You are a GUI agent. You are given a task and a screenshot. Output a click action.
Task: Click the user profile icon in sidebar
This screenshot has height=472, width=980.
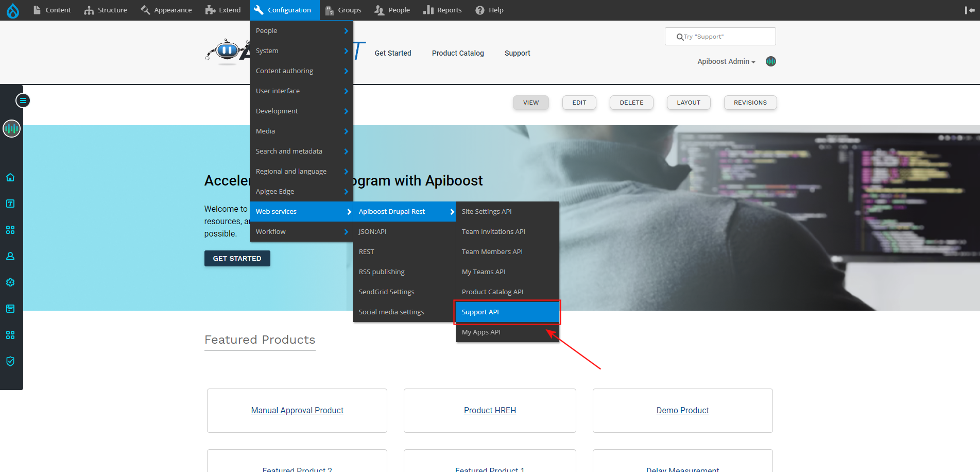click(x=10, y=256)
